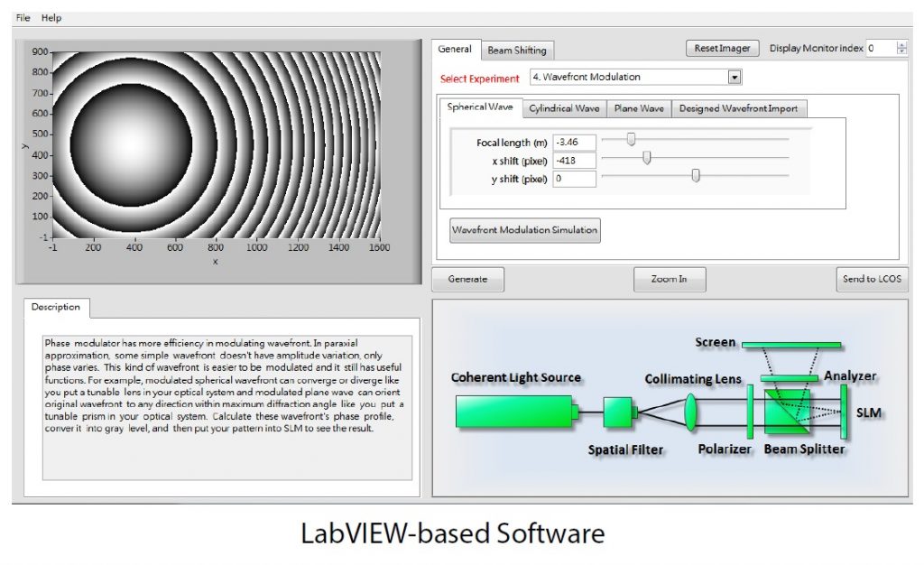Adjust the x shift slider handle
The width and height of the screenshot is (924, 565).
click(x=646, y=160)
